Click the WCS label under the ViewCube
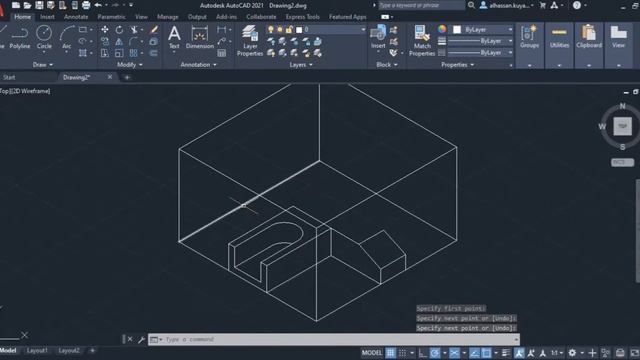640x360 pixels. coord(622,162)
